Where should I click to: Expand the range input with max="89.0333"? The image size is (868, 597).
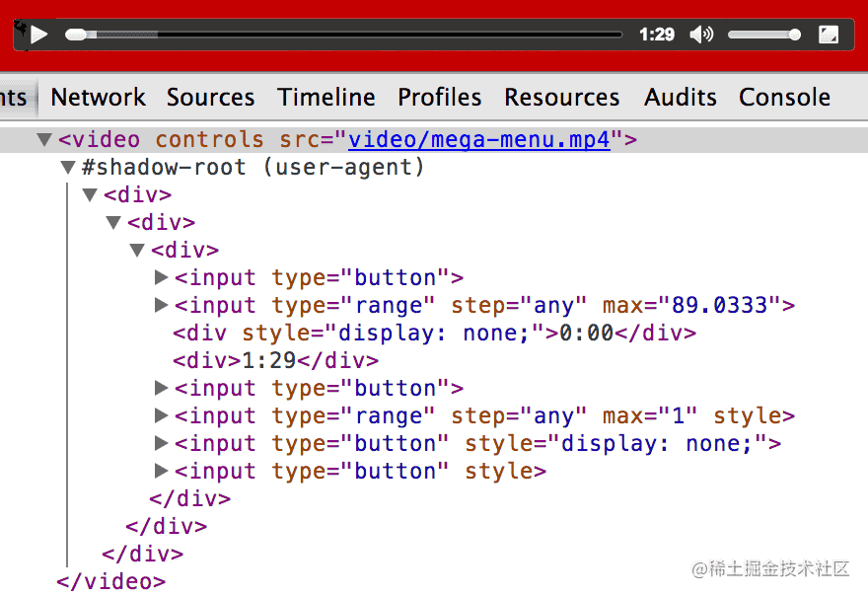[x=161, y=305]
